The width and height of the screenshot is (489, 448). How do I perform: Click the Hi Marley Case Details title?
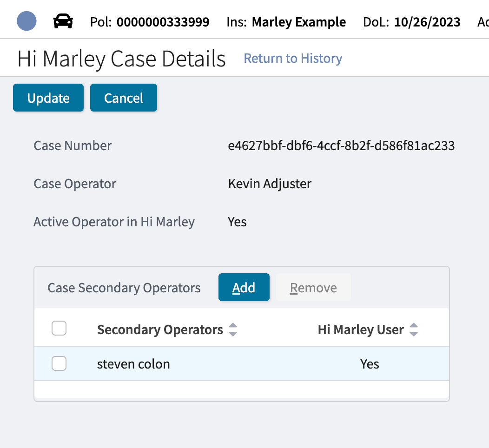tap(121, 59)
